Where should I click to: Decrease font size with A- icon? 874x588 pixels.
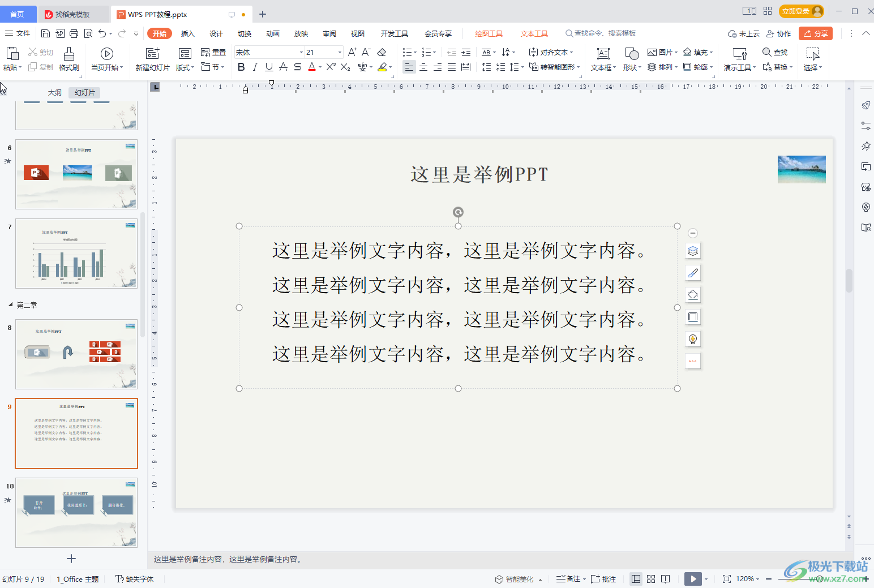366,52
